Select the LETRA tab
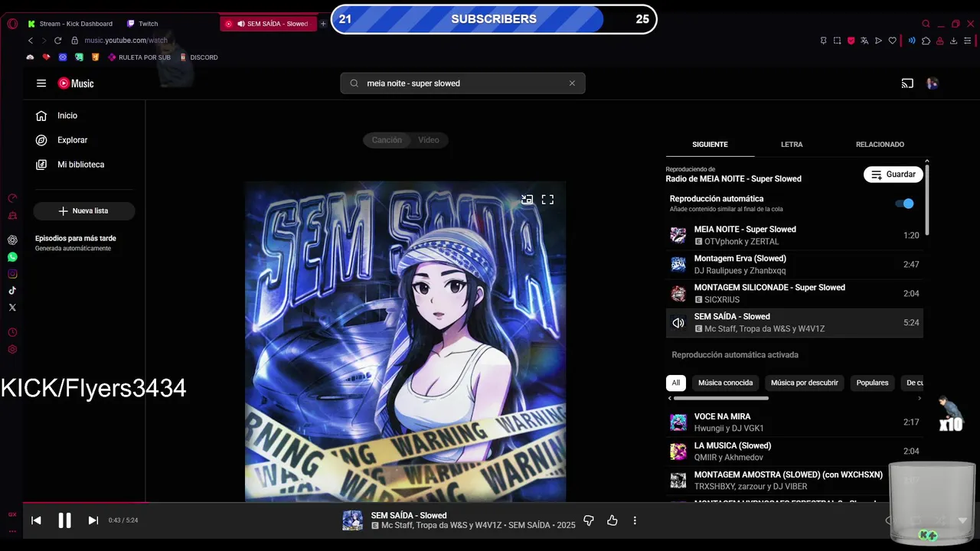This screenshot has height=551, width=980. tap(792, 145)
